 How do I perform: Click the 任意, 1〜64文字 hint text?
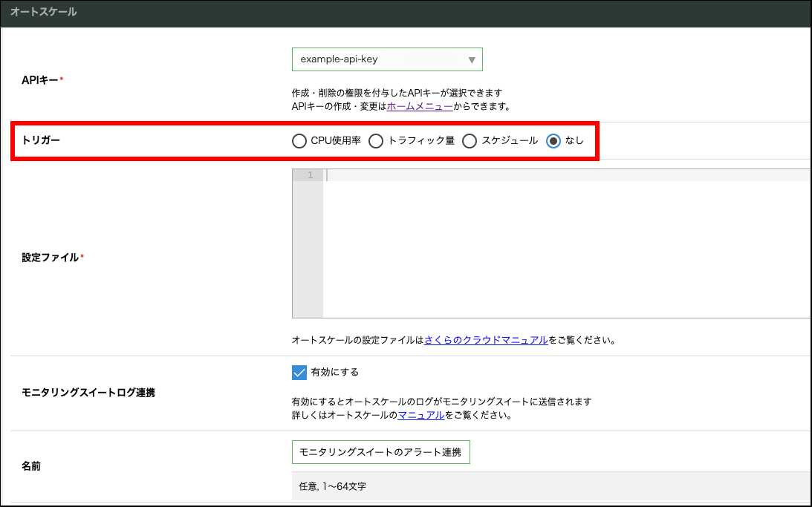(332, 486)
